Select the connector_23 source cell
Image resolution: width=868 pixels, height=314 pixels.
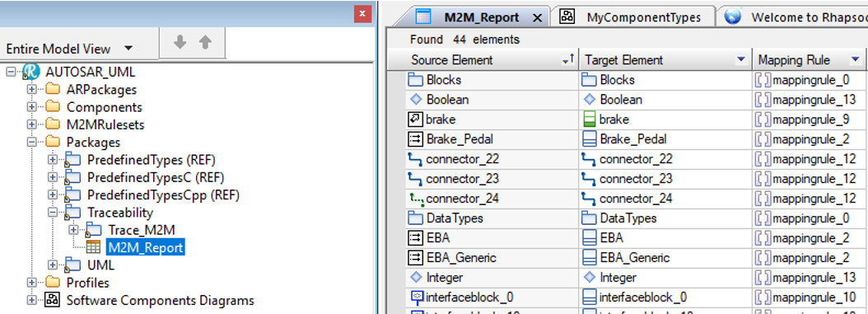[492, 178]
